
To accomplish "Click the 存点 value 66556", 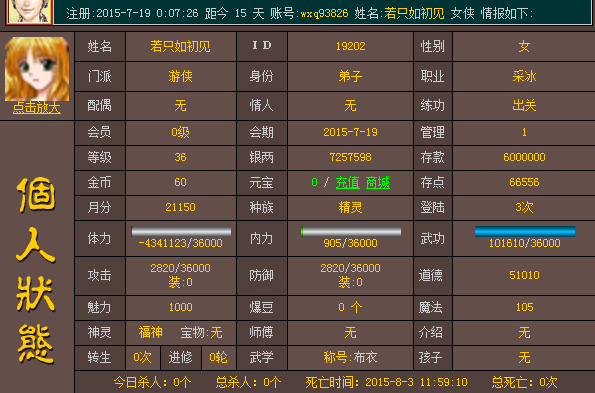I will pos(524,182).
